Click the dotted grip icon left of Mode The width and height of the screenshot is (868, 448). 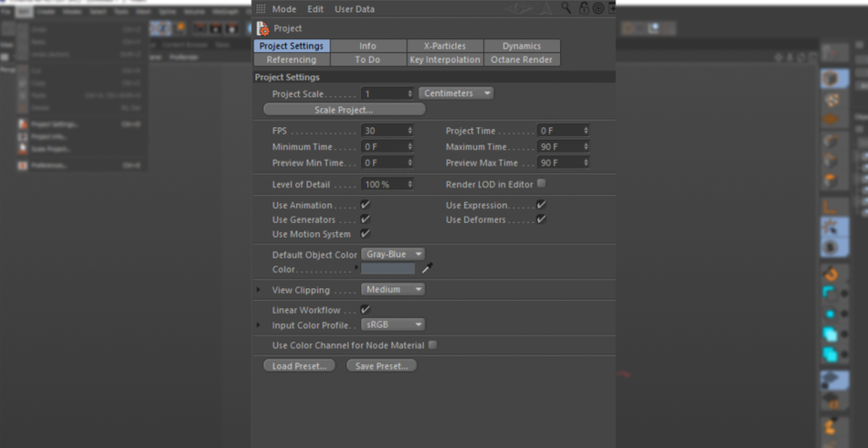tap(260, 9)
